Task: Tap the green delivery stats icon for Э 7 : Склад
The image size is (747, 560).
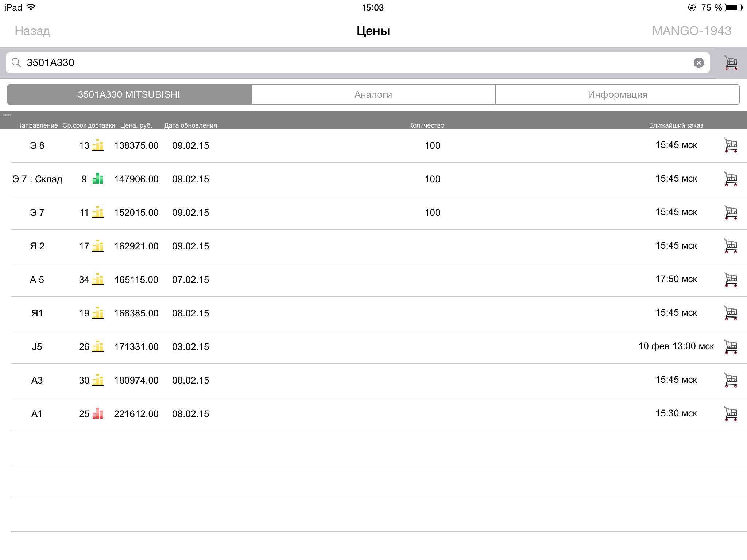Action: [x=98, y=179]
